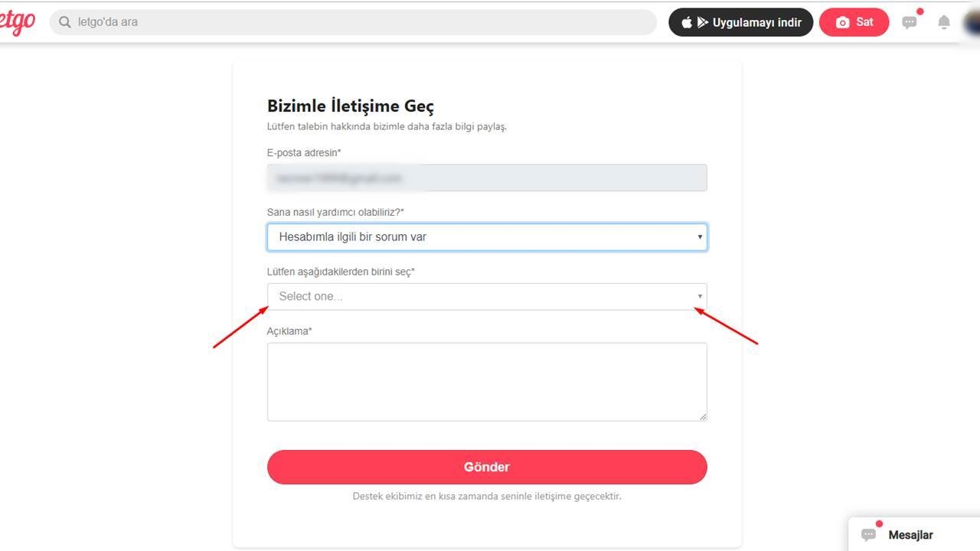Click the 'Uygulamayı indir' button
Screen dimensions: 980x551
(740, 22)
